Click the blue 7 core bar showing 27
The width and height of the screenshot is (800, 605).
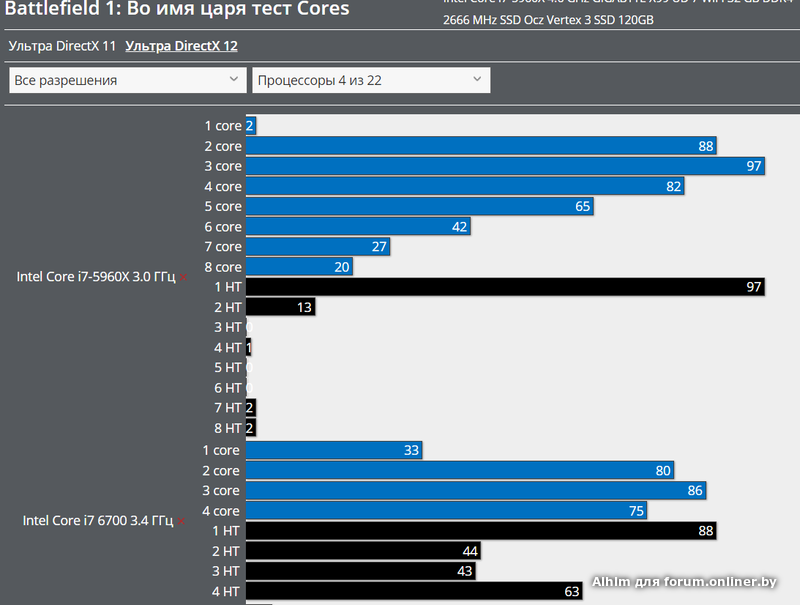[x=318, y=247]
